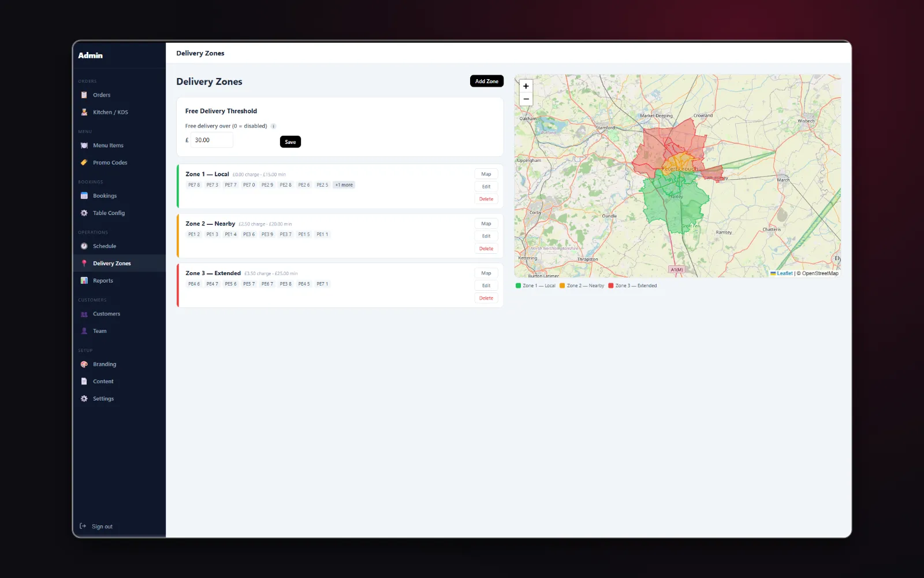Click the Bookings calendar icon
Screen dimensions: 924x578
coord(84,196)
